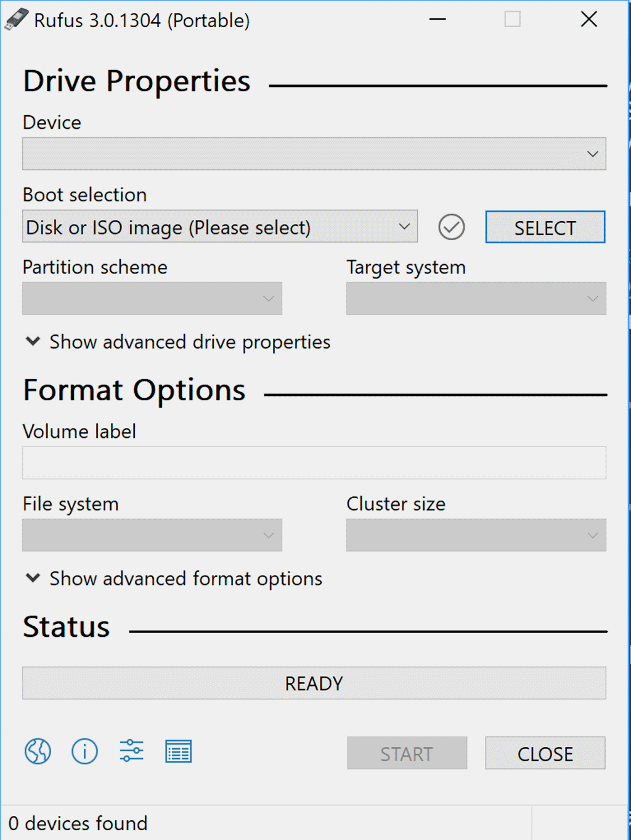Viewport: 631px width, 840px height.
Task: Click the READY status progress bar
Action: coord(314,683)
